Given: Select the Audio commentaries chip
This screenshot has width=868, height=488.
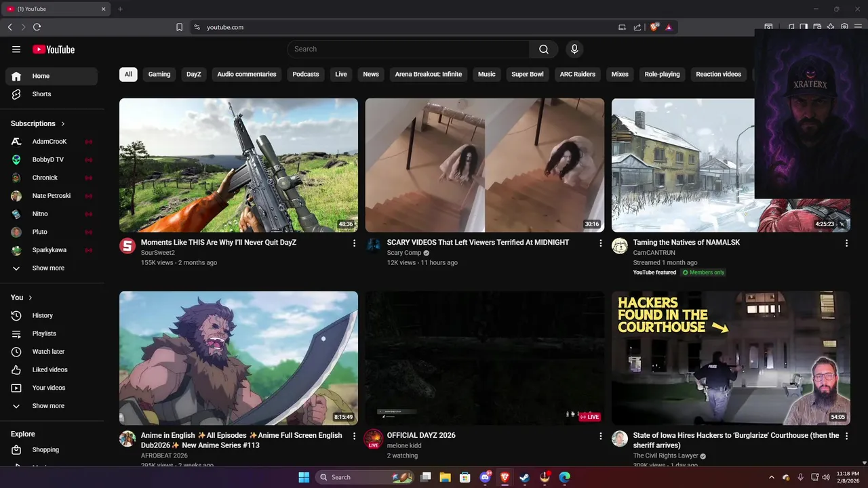Looking at the screenshot, I should point(247,74).
